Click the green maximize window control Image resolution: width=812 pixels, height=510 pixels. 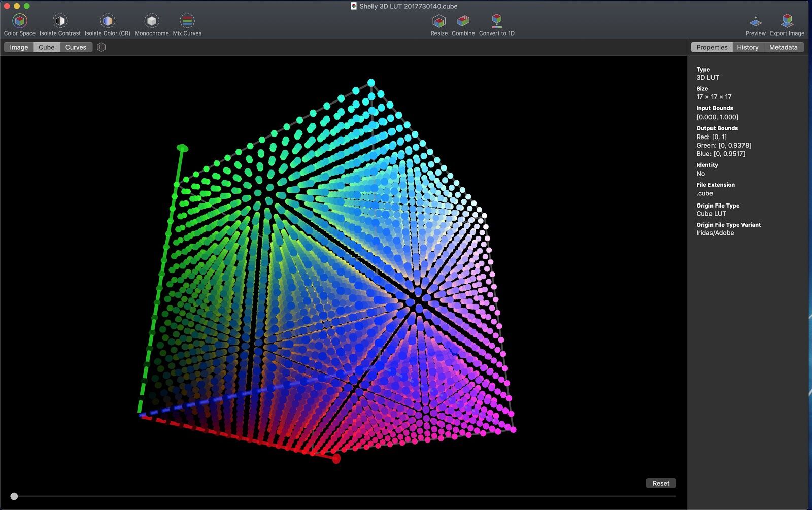coord(25,7)
